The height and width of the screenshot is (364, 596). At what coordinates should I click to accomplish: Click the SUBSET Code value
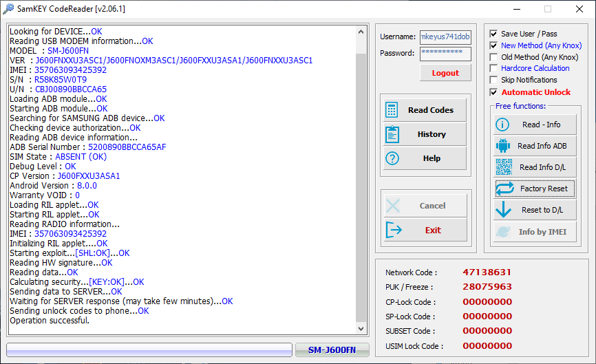pyautogui.click(x=487, y=331)
